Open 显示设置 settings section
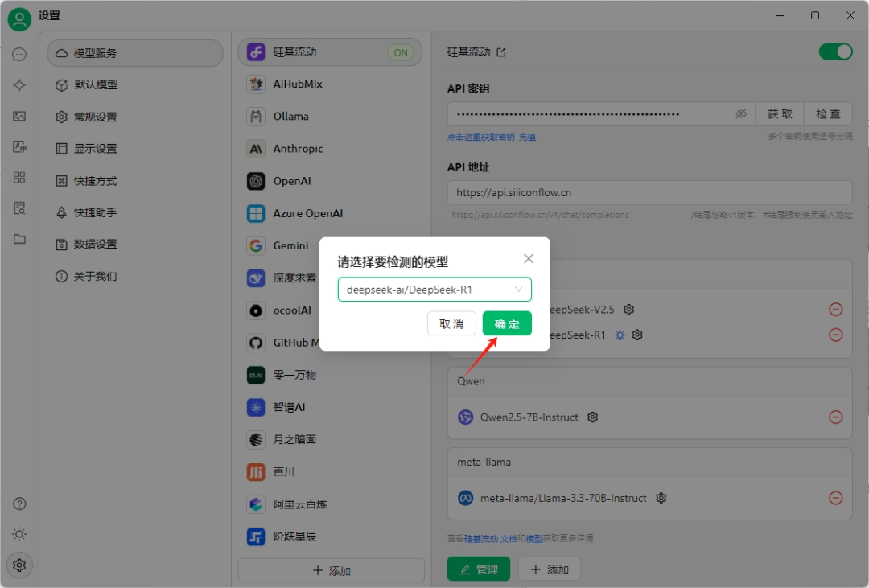Screen dimensions: 869x588 pyautogui.click(x=135, y=149)
